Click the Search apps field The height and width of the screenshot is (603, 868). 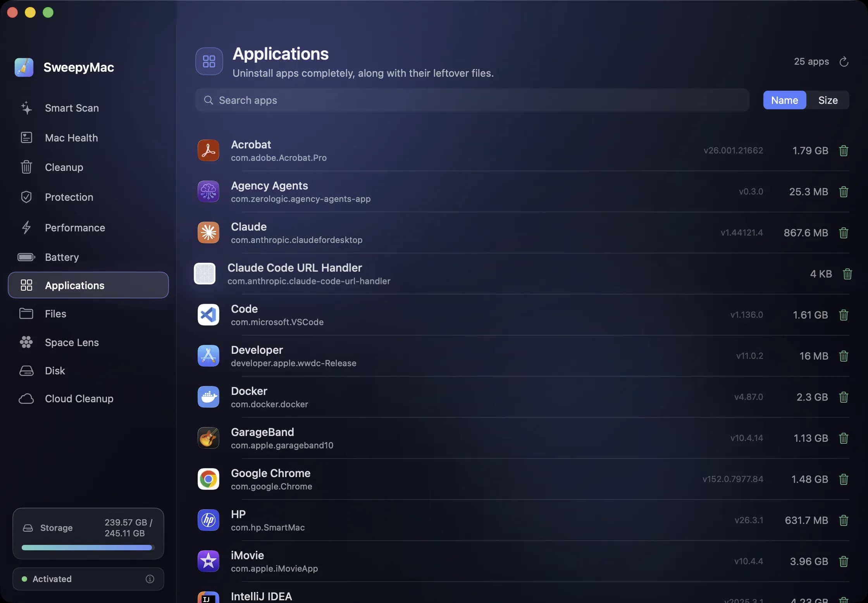472,100
